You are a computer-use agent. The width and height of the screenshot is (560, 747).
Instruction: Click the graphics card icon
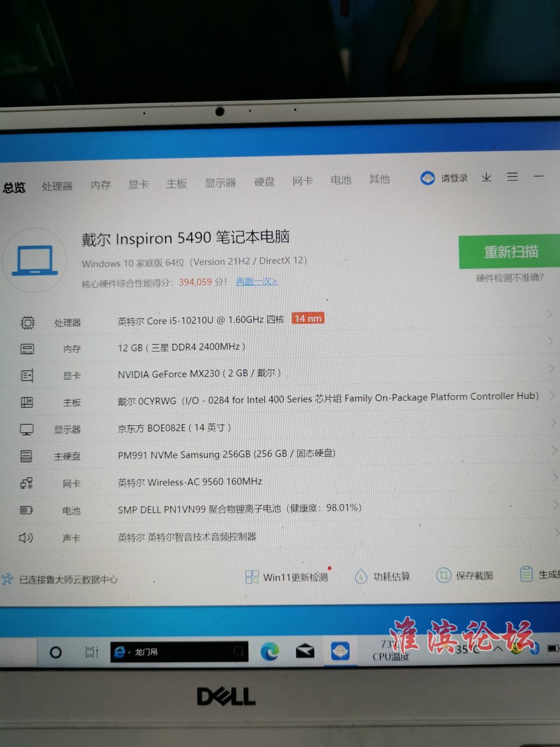27,376
